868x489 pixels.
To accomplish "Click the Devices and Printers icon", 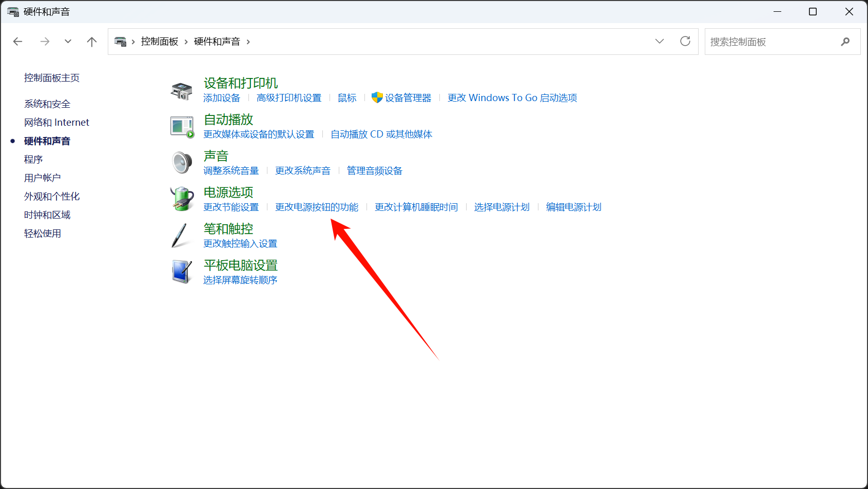I will click(x=182, y=91).
